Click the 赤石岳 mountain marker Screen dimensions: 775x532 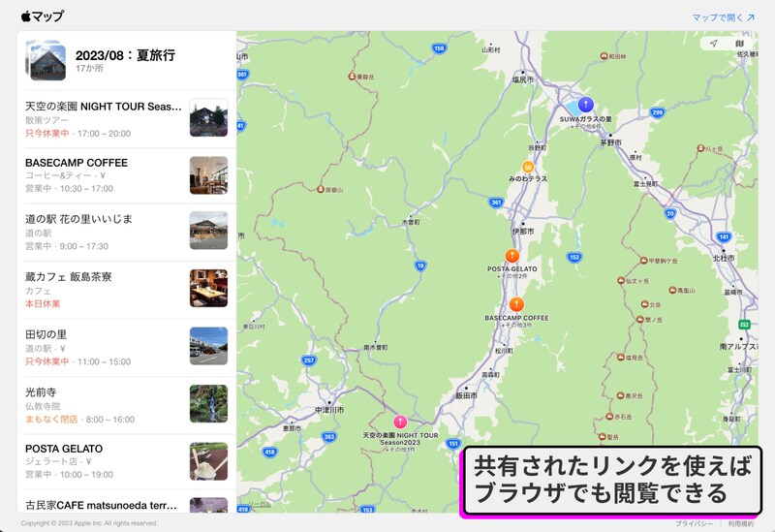tap(609, 417)
